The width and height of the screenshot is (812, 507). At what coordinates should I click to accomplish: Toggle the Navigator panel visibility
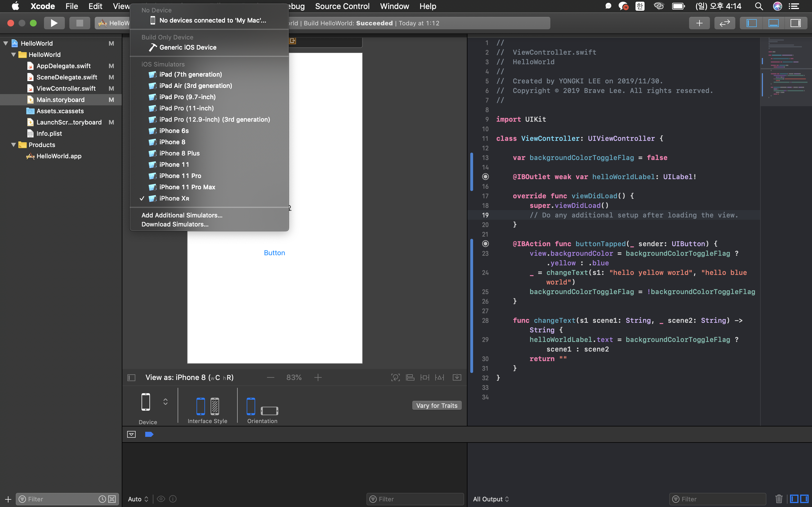(751, 23)
